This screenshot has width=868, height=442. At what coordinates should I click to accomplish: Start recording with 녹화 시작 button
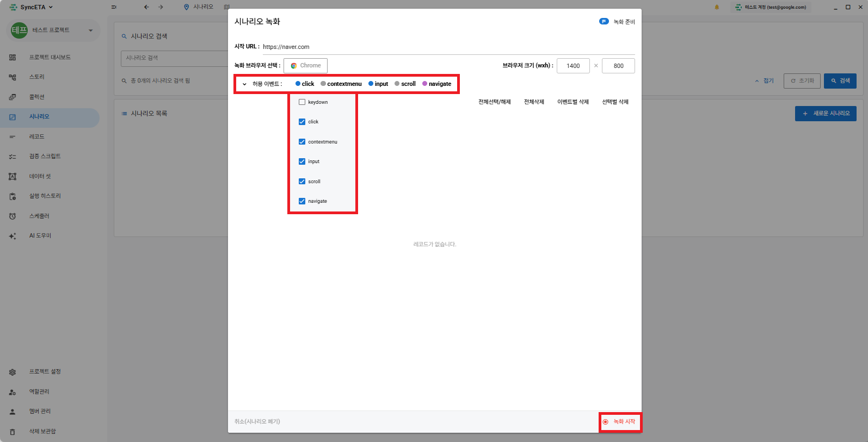[x=620, y=422]
